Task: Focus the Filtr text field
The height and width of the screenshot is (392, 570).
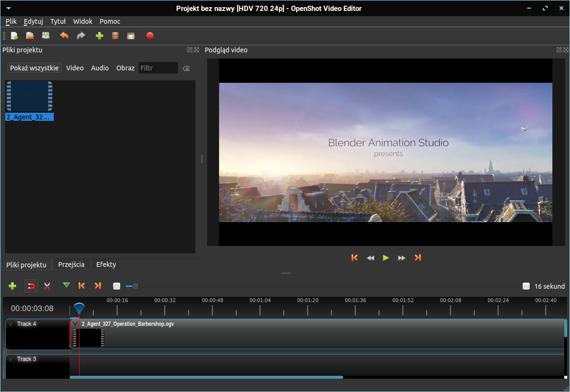Action: coord(158,68)
